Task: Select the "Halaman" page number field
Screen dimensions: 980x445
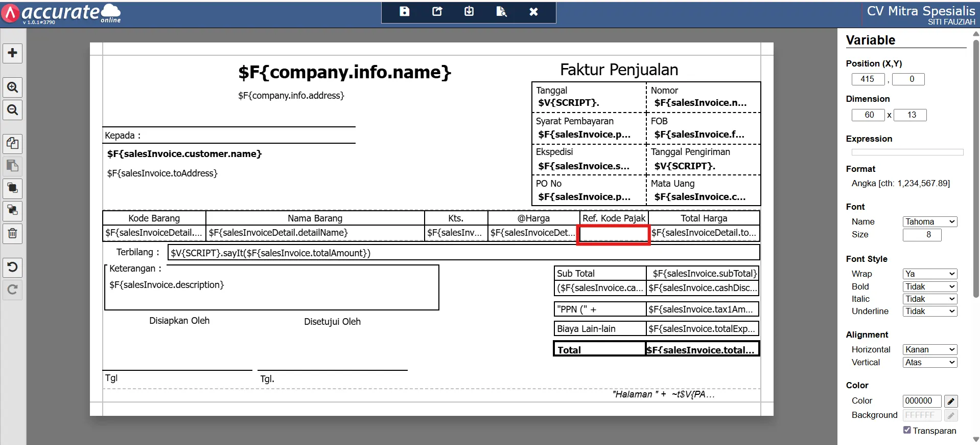Action: pos(664,394)
